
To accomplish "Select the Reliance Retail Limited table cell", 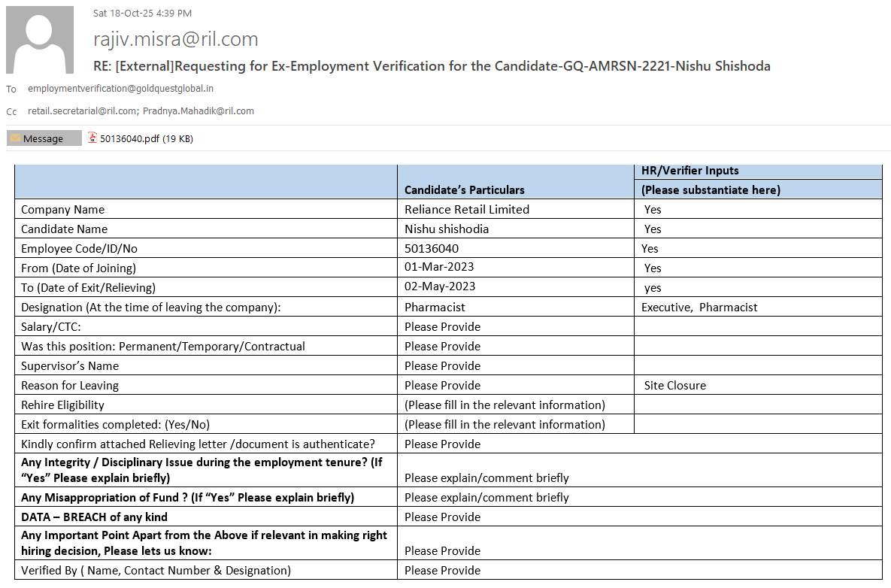I will pos(467,209).
